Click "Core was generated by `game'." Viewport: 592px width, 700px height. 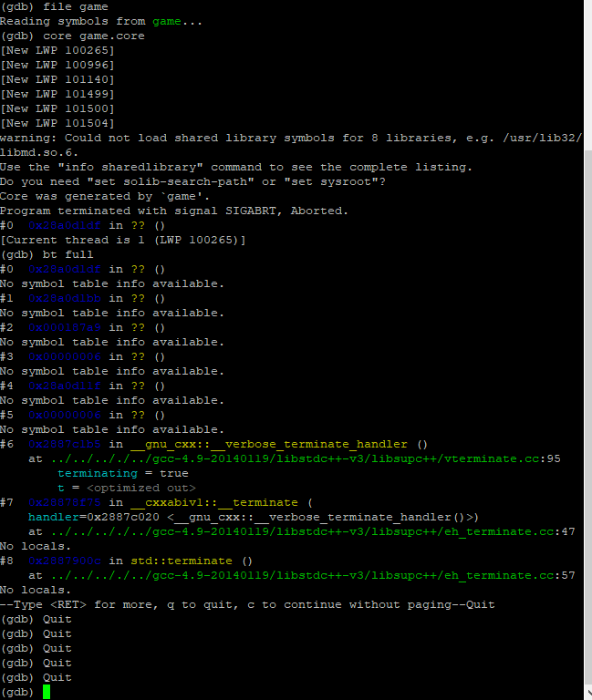[x=105, y=197]
